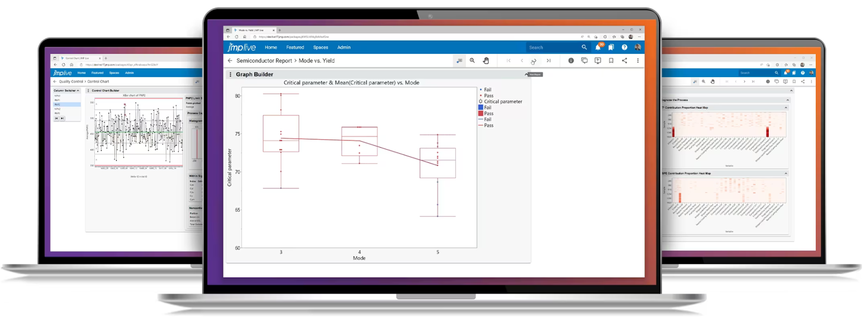Open Graph Builder three-dot options menu
This screenshot has width=868, height=322.
pyautogui.click(x=231, y=74)
